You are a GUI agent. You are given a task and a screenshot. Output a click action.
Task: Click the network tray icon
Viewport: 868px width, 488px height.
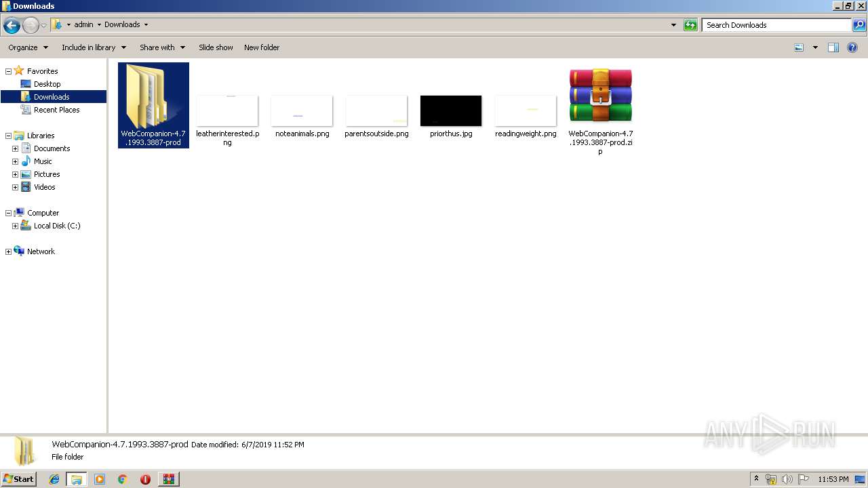[771, 479]
